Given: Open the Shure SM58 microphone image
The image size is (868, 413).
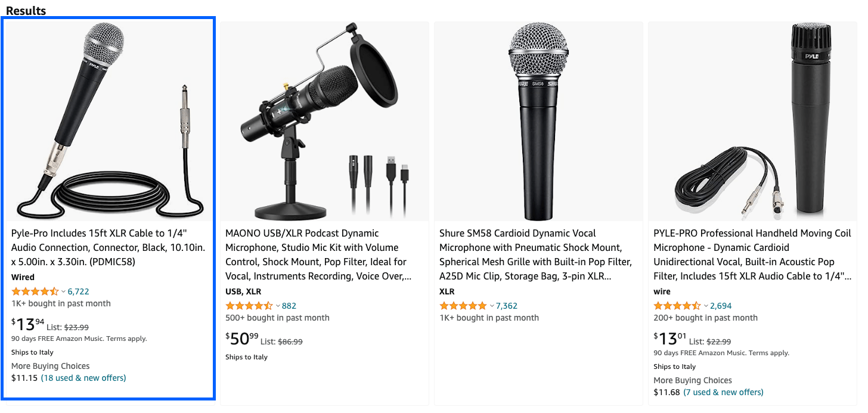Looking at the screenshot, I should click(538, 122).
